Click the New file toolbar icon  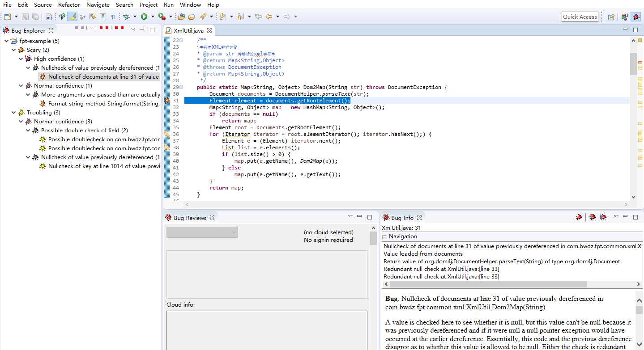coord(8,17)
